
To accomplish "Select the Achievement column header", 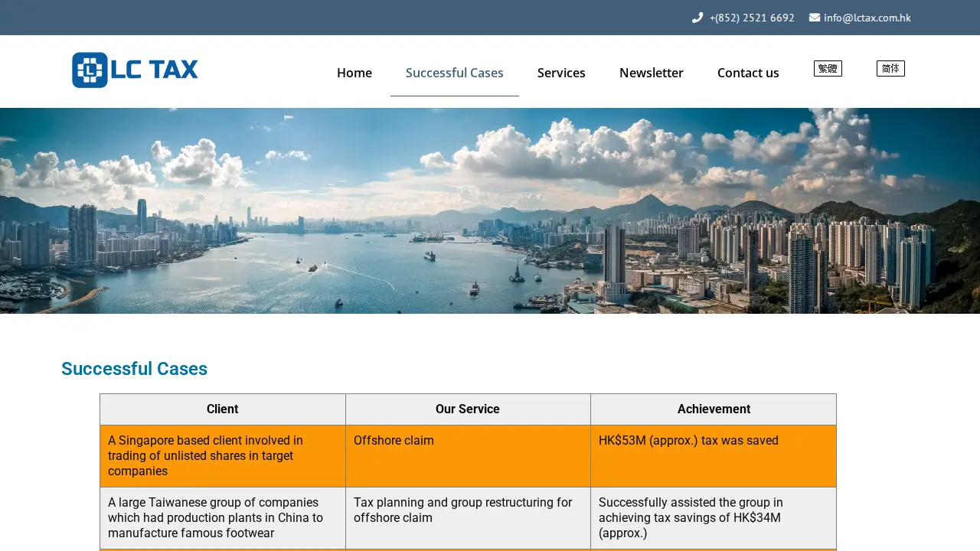I will (x=714, y=409).
